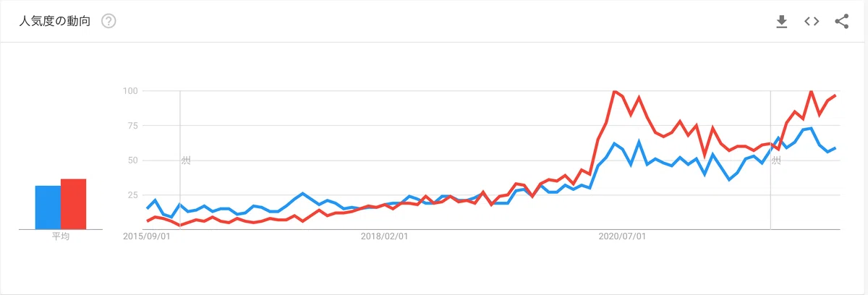Click the 50 value on the y-axis
Viewport: 868px width, 295px height.
[x=132, y=160]
